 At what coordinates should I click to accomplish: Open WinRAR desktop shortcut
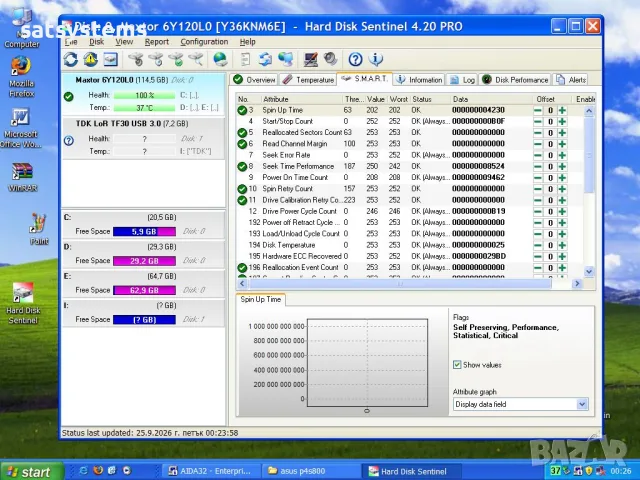point(22,177)
